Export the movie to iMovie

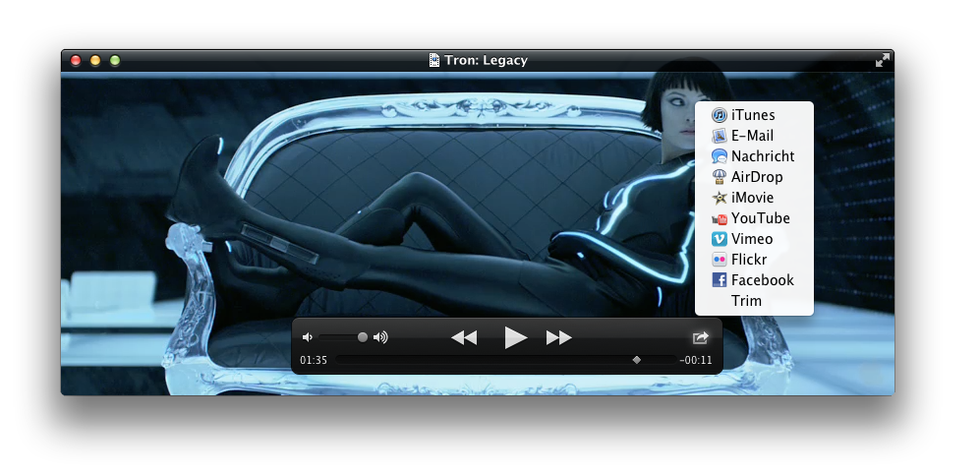(x=754, y=198)
